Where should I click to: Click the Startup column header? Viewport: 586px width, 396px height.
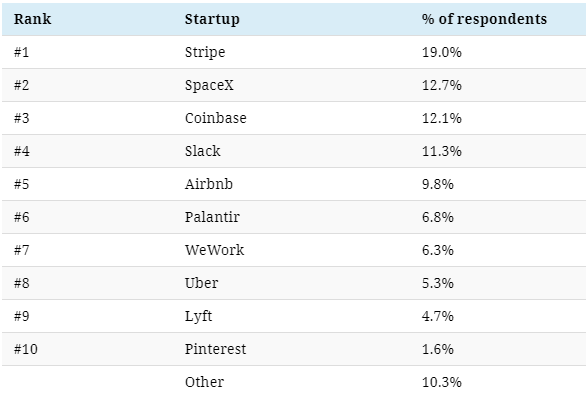212,19
